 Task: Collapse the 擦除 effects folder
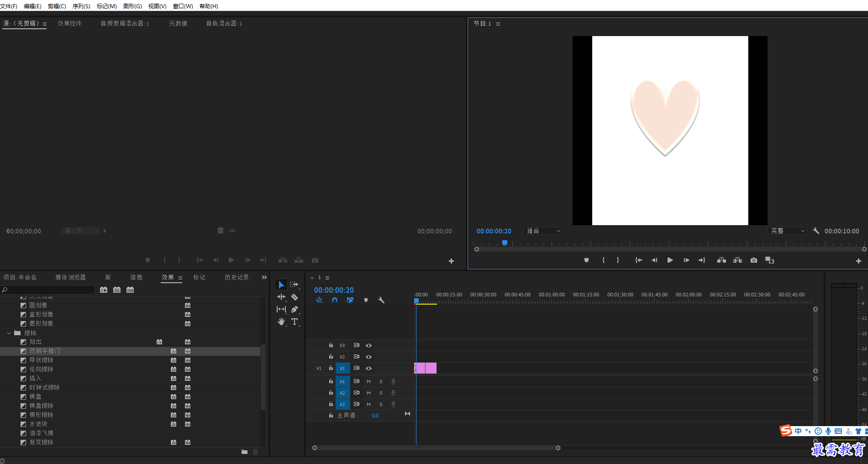[x=9, y=333]
